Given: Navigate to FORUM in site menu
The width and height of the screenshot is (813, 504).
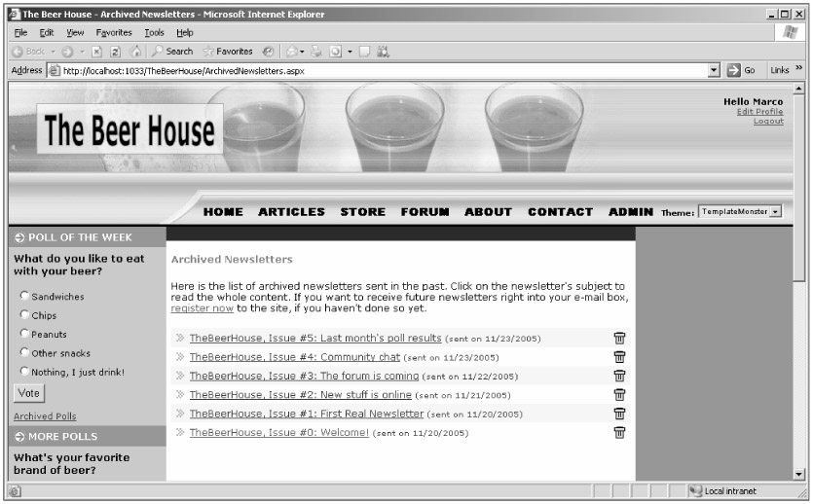Looking at the screenshot, I should [x=425, y=212].
